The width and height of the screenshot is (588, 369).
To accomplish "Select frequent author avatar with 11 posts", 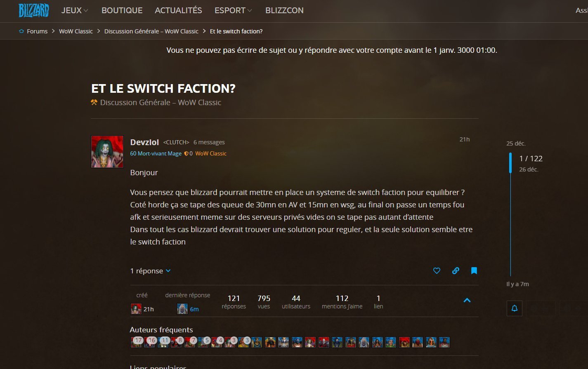I will (x=163, y=342).
